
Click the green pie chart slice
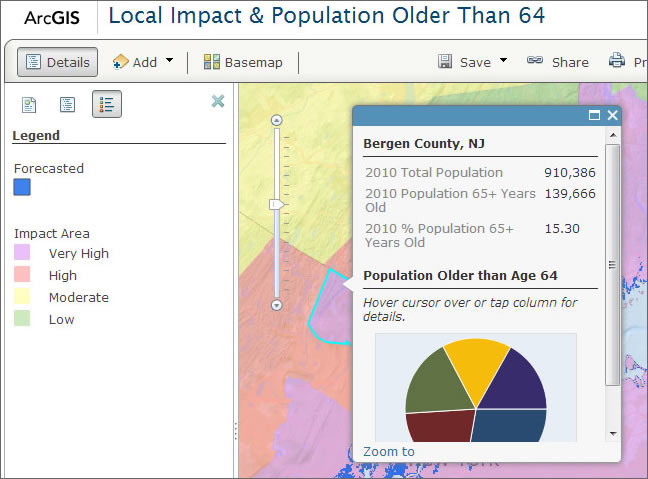pyautogui.click(x=439, y=384)
